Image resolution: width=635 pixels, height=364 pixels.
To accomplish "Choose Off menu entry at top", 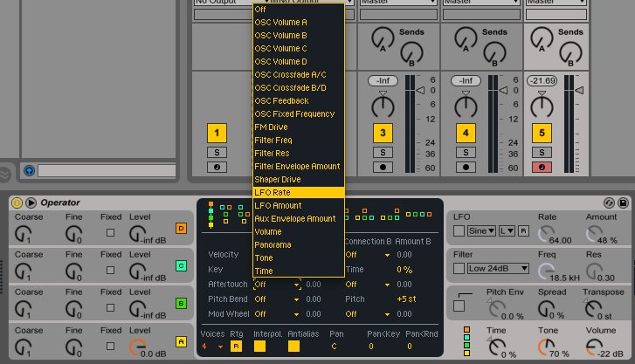I will (299, 10).
